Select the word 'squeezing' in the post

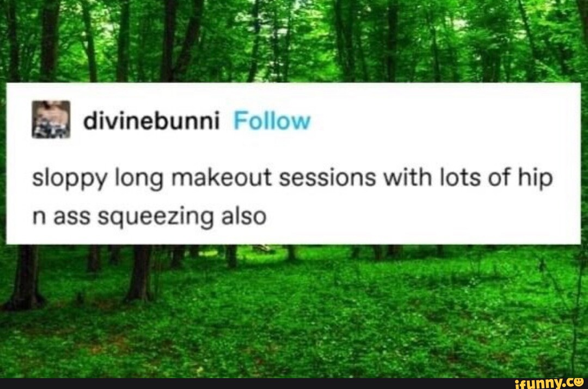pos(156,218)
